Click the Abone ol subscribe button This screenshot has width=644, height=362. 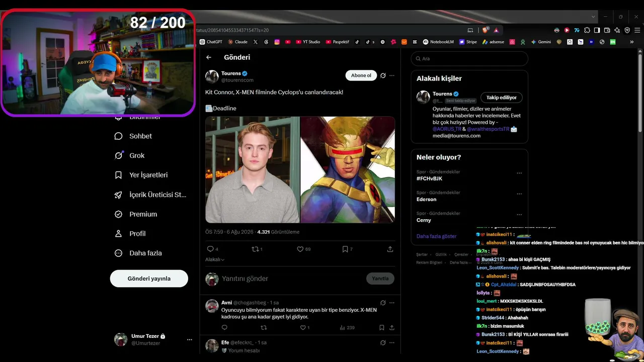click(x=361, y=75)
